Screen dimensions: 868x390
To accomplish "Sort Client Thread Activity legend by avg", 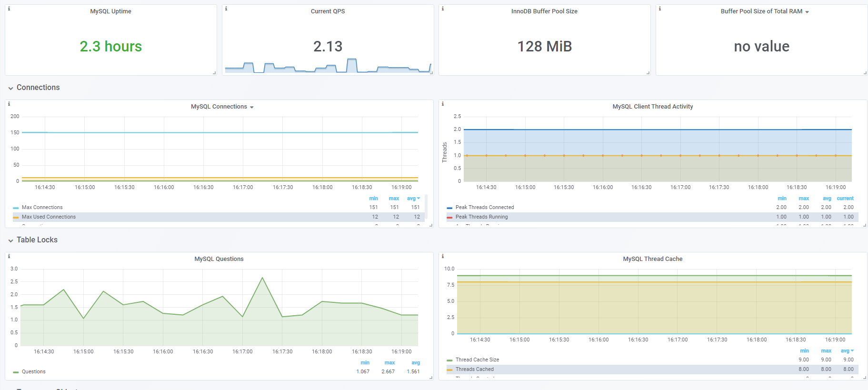I will click(x=827, y=199).
